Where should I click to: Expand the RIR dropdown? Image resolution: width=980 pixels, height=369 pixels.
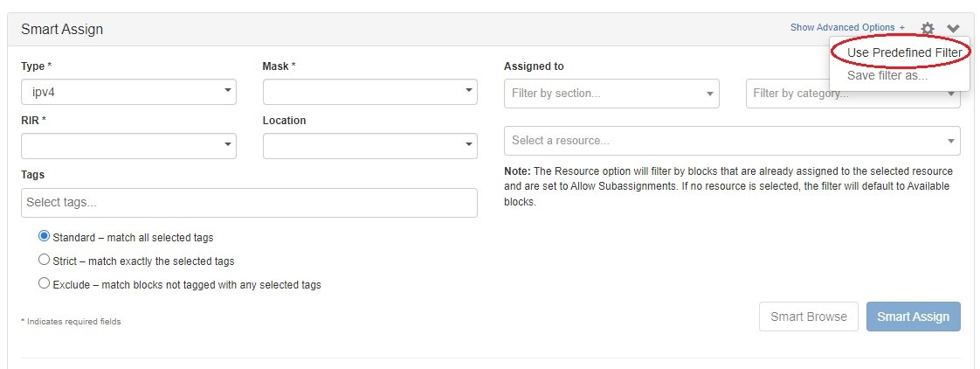(x=128, y=145)
